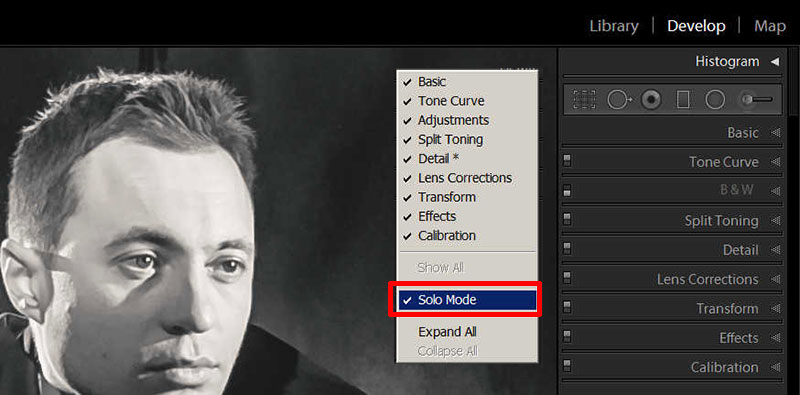Click the Histogram panel title

pyautogui.click(x=727, y=62)
